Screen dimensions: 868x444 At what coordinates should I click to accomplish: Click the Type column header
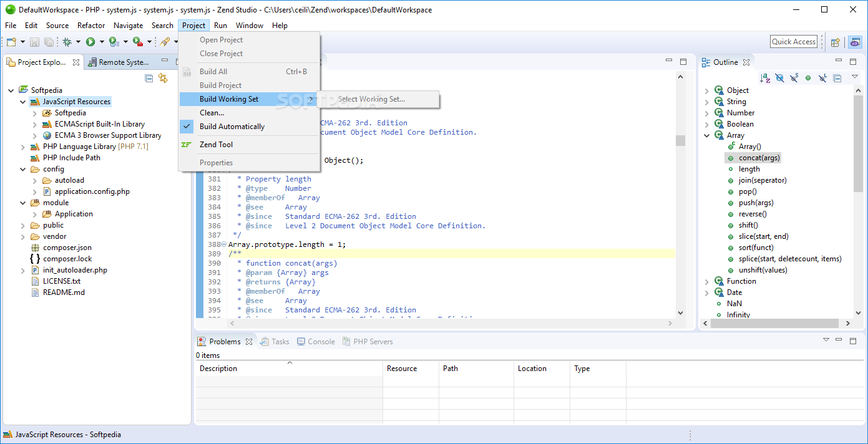tap(598, 369)
